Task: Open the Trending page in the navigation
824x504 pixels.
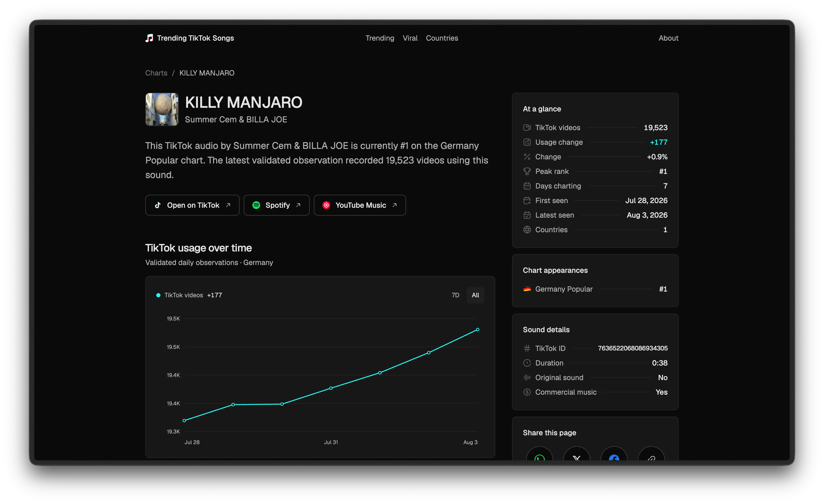Action: [x=379, y=38]
